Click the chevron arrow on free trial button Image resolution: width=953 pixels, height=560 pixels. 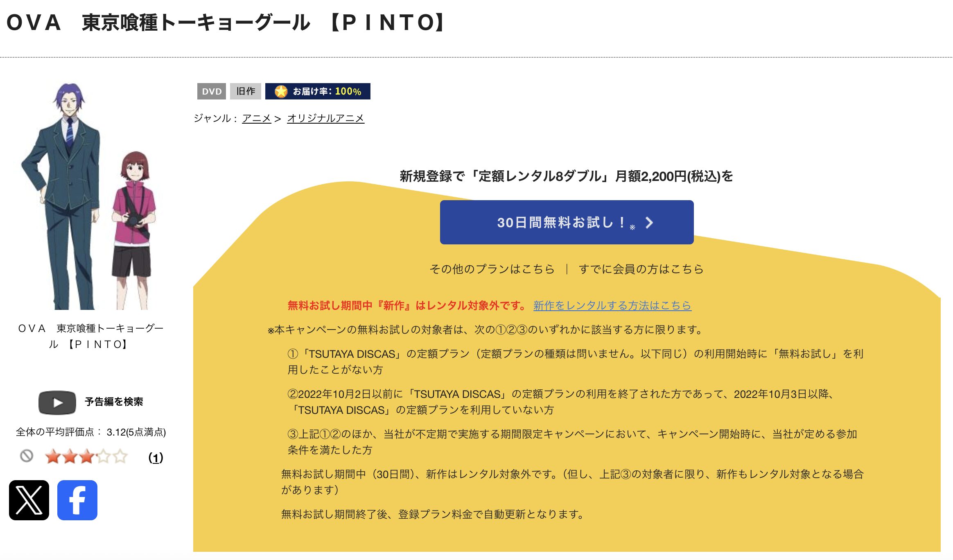pos(649,222)
